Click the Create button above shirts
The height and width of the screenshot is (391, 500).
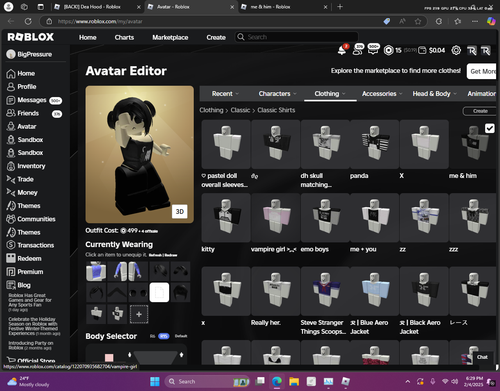click(x=480, y=111)
